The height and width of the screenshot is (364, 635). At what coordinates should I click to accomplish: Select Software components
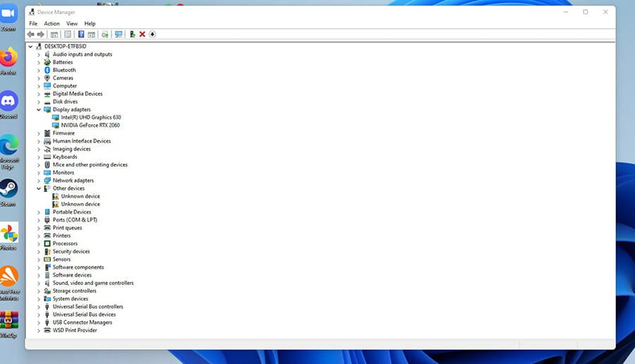[78, 267]
